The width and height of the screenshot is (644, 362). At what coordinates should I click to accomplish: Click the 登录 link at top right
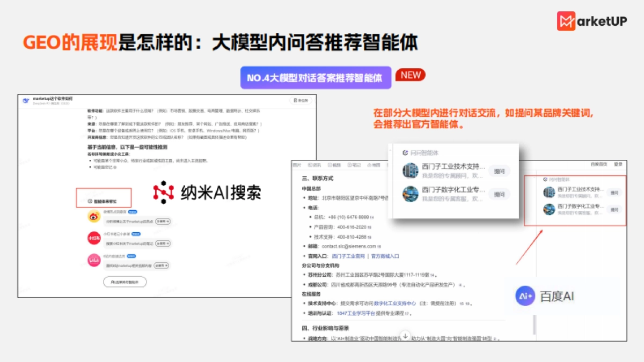(618, 163)
